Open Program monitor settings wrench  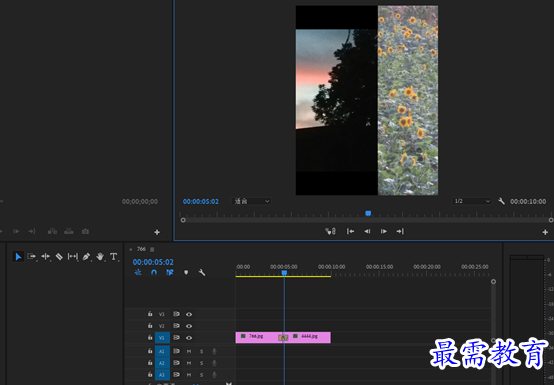tap(501, 201)
